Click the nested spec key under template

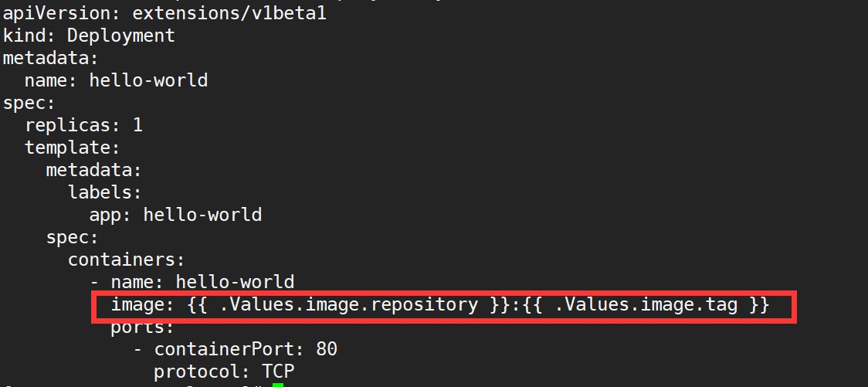coord(72,237)
